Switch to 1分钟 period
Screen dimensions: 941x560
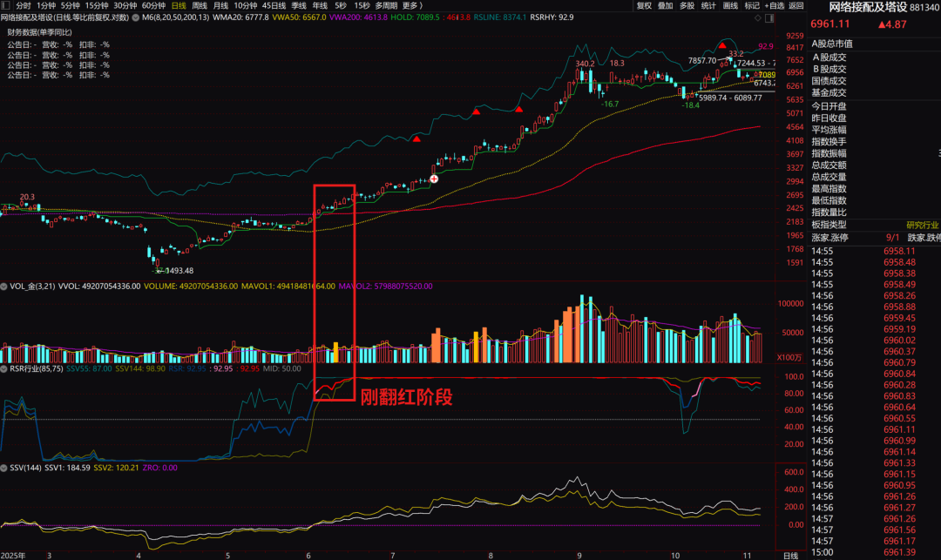[x=46, y=5]
